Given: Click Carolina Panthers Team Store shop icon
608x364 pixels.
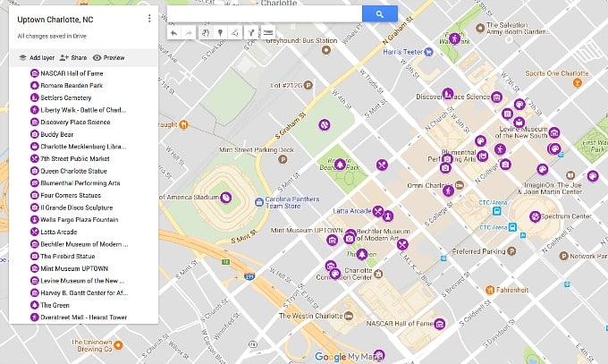Looking at the screenshot, I should tap(258, 200).
